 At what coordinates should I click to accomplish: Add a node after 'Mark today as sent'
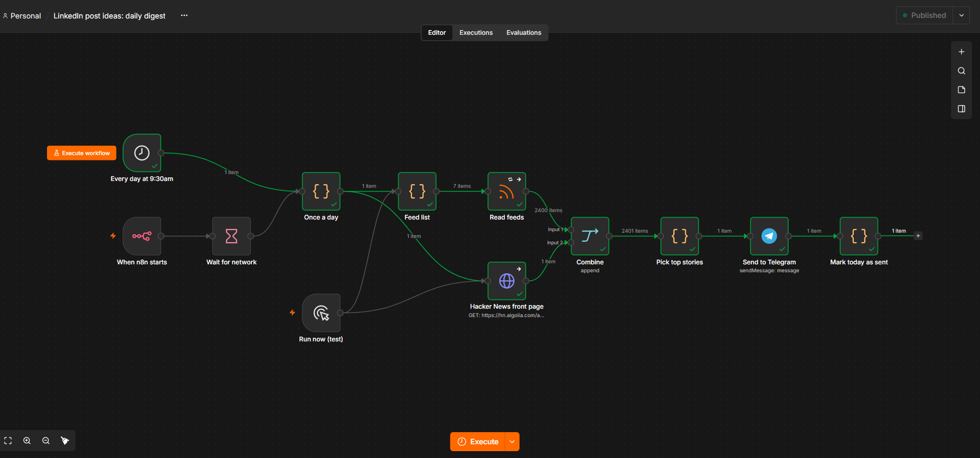(x=918, y=236)
